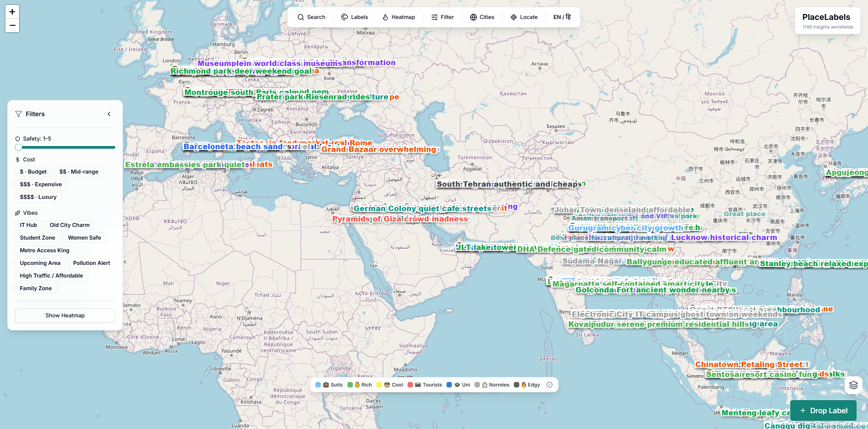Screen dimensions: 868x429
Task: Collapse the Filters panel chevron
Action: coord(109,114)
